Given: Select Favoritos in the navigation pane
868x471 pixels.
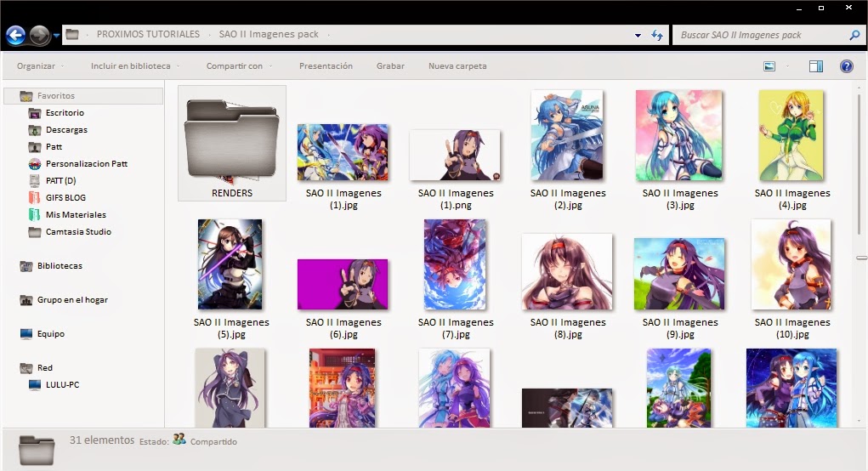Looking at the screenshot, I should pyautogui.click(x=84, y=96).
